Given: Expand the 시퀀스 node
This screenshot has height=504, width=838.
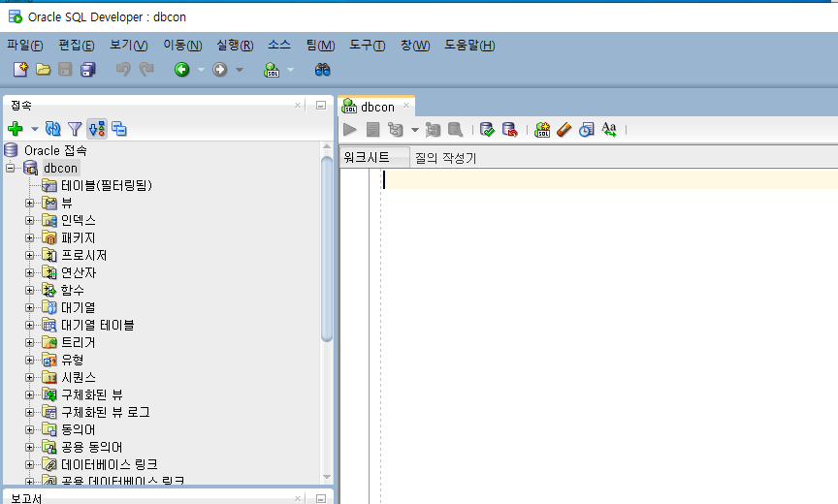Looking at the screenshot, I should [30, 377].
